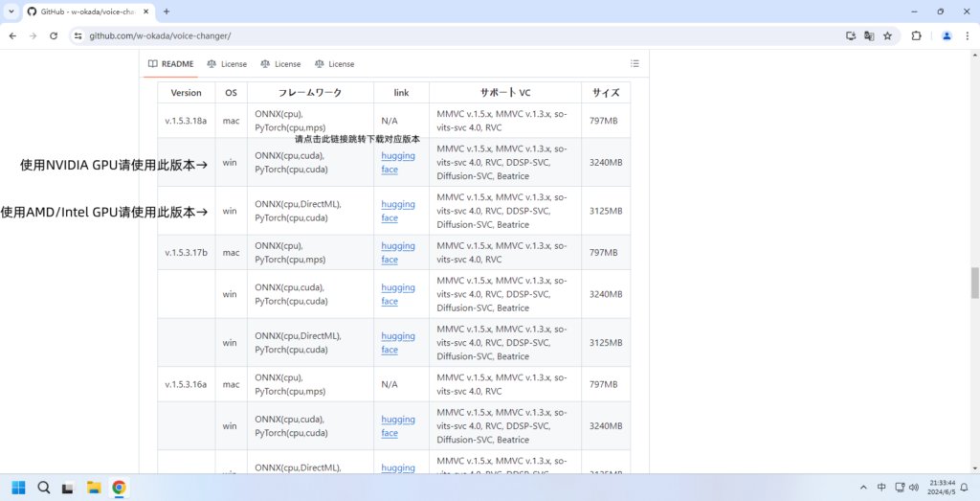Screen dimensions: 980x501
Task: Click Chrome icon on taskbar
Action: coord(119,488)
